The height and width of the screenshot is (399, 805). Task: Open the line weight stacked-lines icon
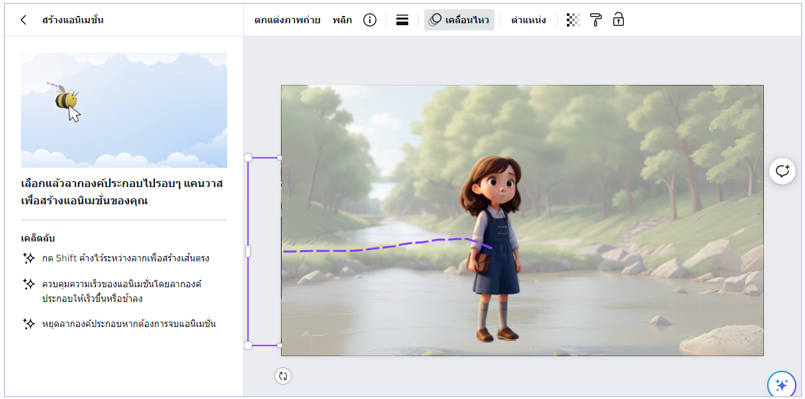click(x=402, y=20)
